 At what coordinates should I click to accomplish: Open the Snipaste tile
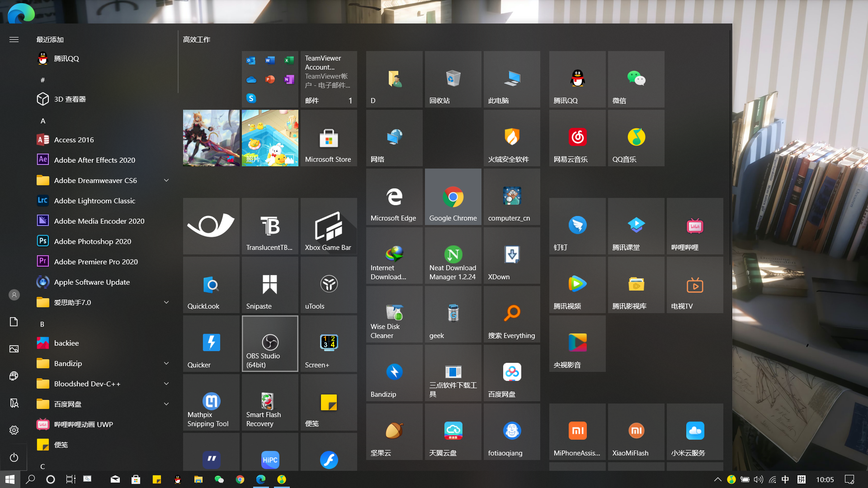click(270, 285)
